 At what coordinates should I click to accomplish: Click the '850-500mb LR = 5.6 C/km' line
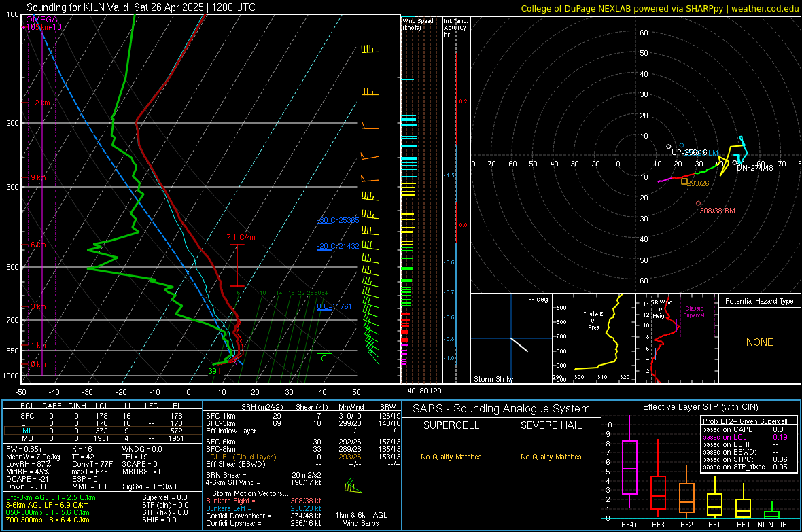[x=48, y=512]
